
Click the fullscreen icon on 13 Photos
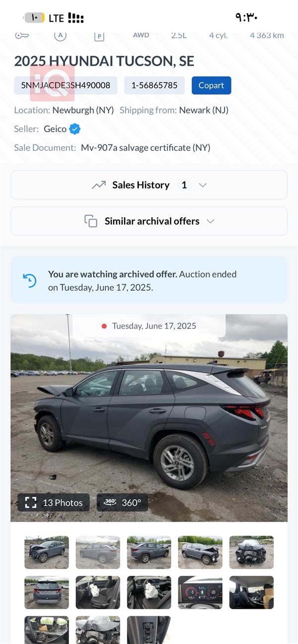pyautogui.click(x=31, y=502)
